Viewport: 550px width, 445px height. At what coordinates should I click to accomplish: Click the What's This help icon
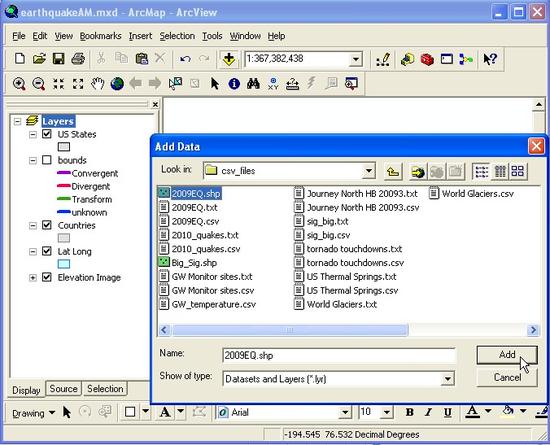(x=490, y=59)
